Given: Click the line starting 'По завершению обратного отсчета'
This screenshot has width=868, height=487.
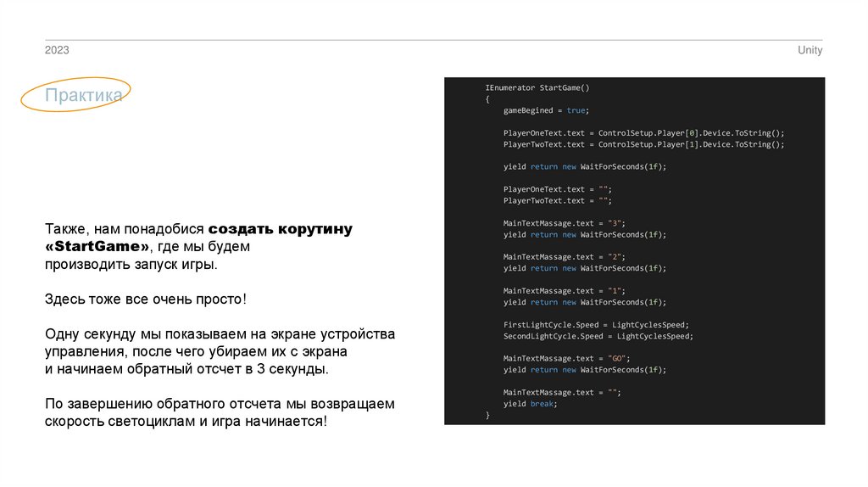Looking at the screenshot, I should (x=220, y=403).
